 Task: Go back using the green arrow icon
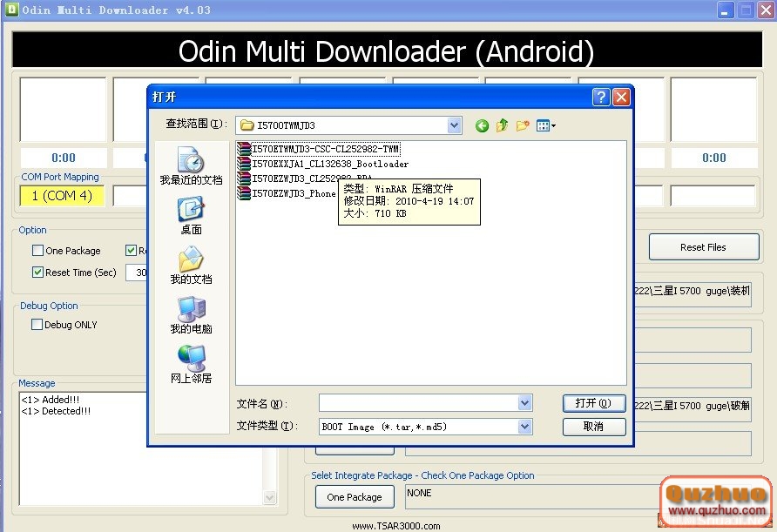(x=482, y=126)
